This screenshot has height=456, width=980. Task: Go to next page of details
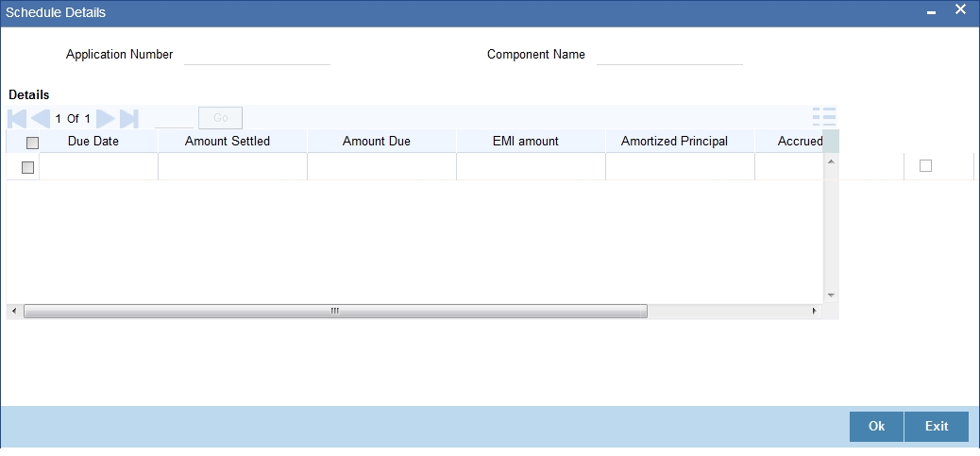[105, 118]
